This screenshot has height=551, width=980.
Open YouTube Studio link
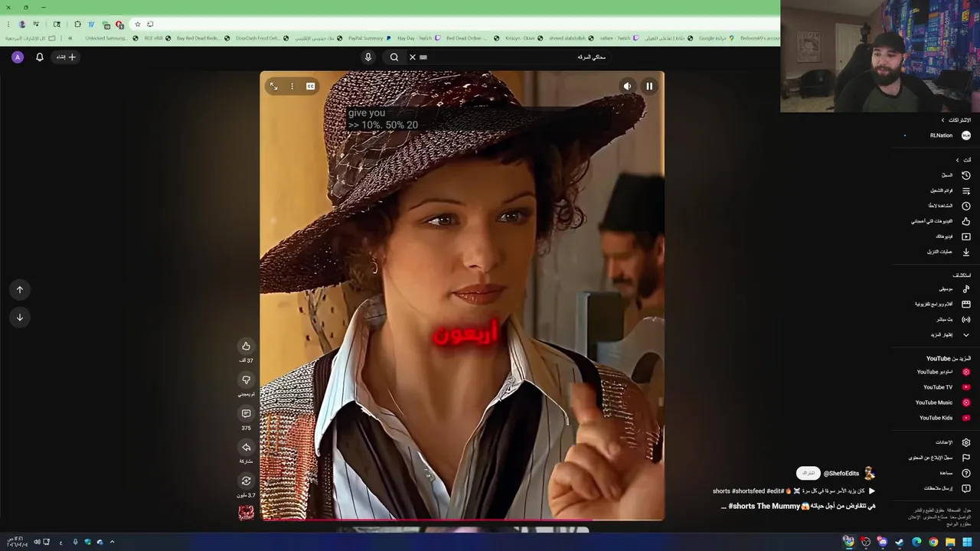[x=936, y=372]
